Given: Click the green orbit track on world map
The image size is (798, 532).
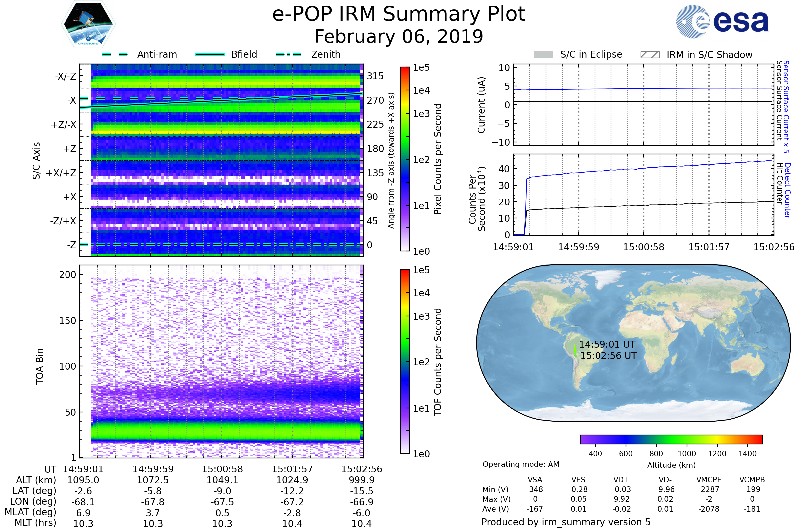Looking at the screenshot, I should point(575,351).
